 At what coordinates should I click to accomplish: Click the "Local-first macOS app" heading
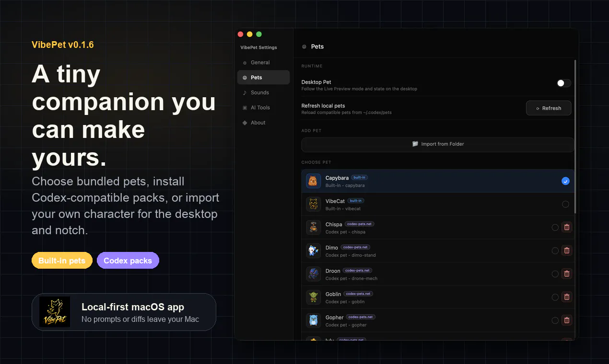[133, 307]
